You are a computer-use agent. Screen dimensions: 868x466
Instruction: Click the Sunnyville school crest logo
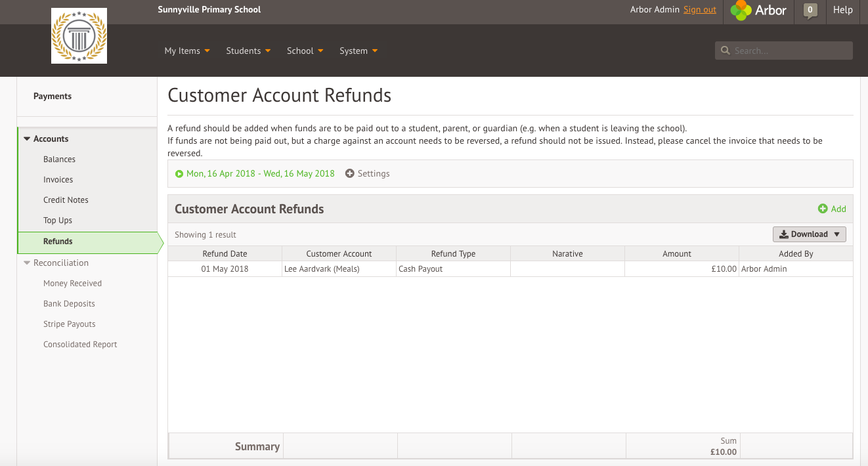point(79,36)
